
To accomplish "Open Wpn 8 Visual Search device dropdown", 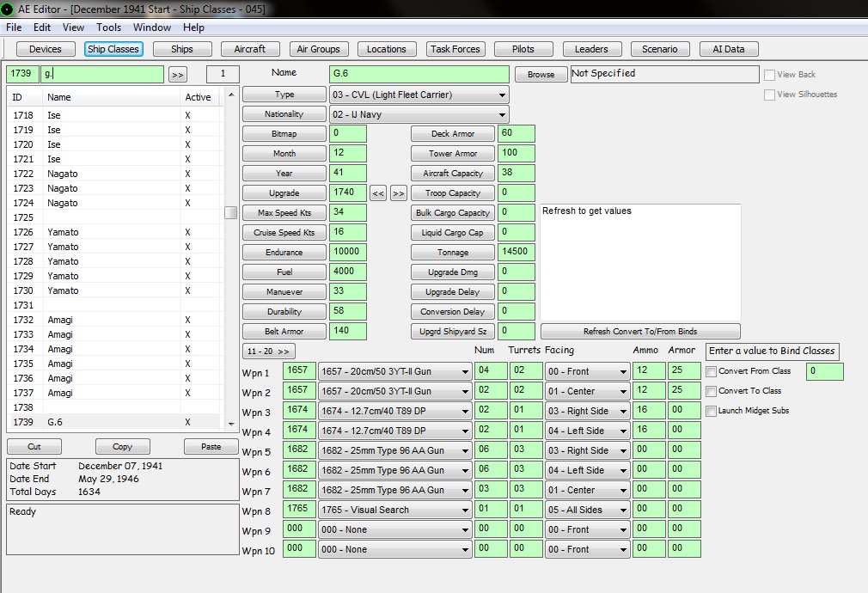I will [x=394, y=510].
